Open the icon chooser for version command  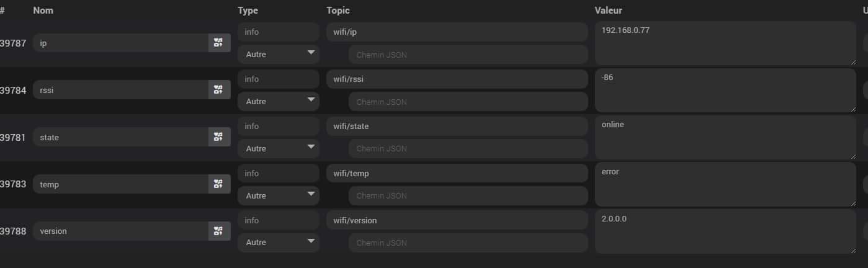(x=219, y=231)
